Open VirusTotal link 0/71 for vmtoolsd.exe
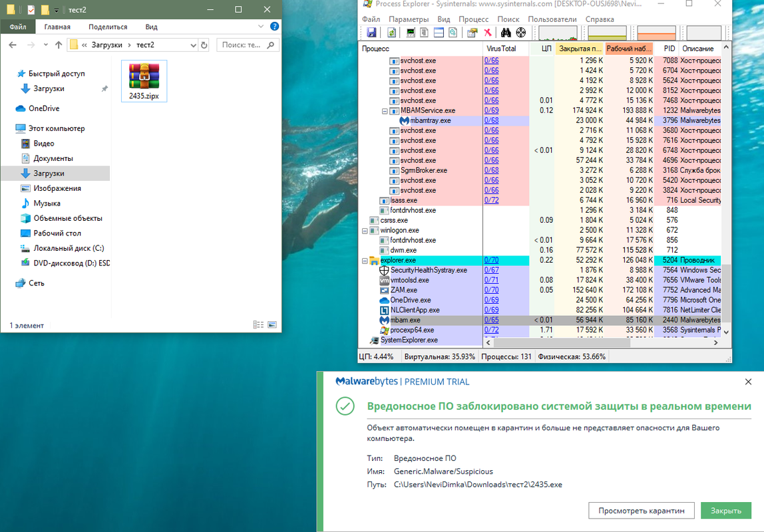 tap(492, 280)
